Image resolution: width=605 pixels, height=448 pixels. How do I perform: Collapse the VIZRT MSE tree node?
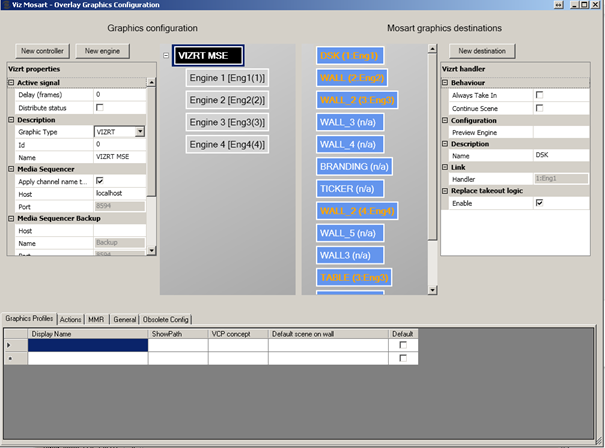tap(166, 56)
